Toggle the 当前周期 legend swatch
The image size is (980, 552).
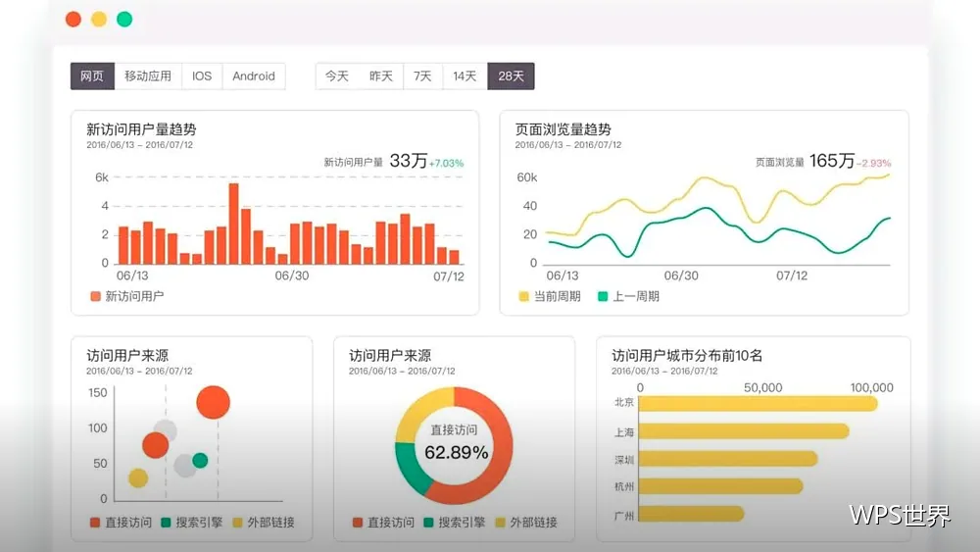coord(523,296)
